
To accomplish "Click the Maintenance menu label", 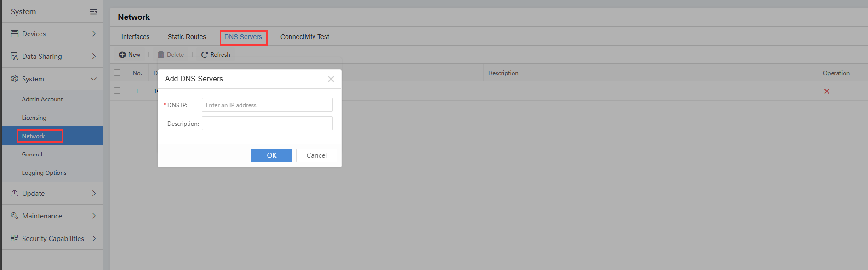I will pos(42,216).
